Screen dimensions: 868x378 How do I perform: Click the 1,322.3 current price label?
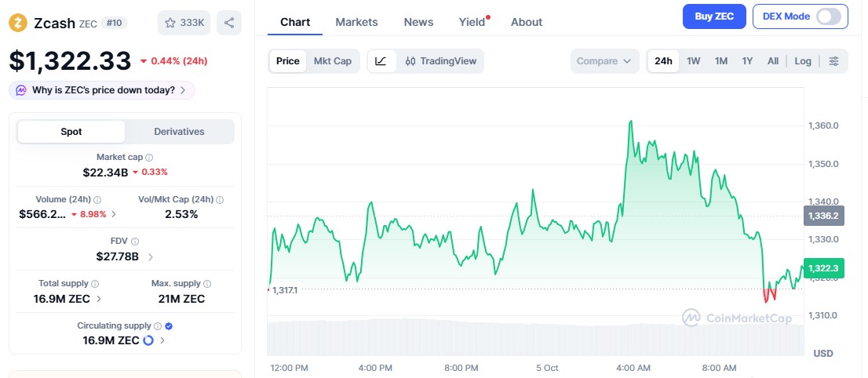click(x=823, y=268)
